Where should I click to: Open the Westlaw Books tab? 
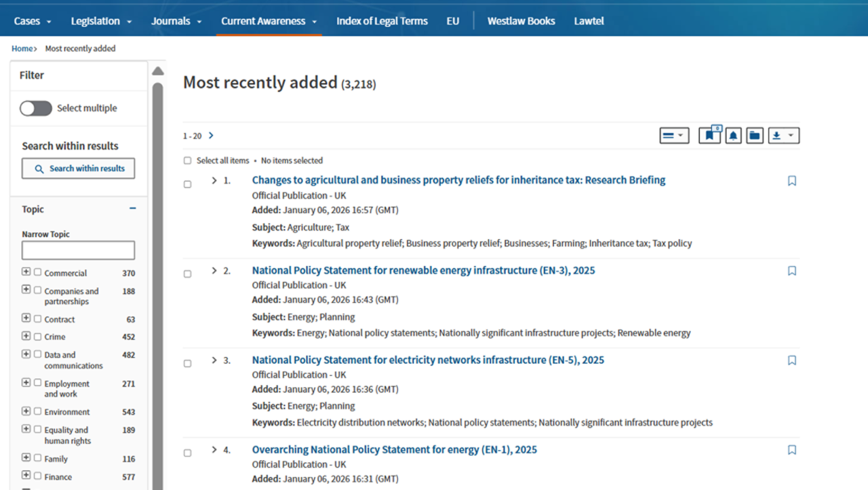click(521, 21)
